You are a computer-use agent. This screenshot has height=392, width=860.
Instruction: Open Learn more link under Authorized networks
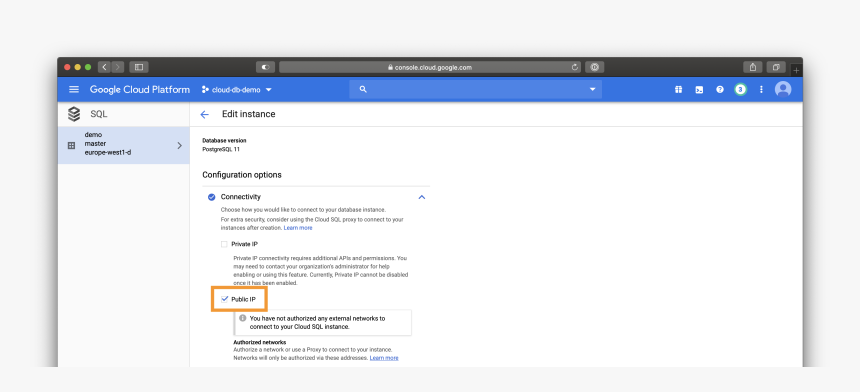tap(384, 358)
